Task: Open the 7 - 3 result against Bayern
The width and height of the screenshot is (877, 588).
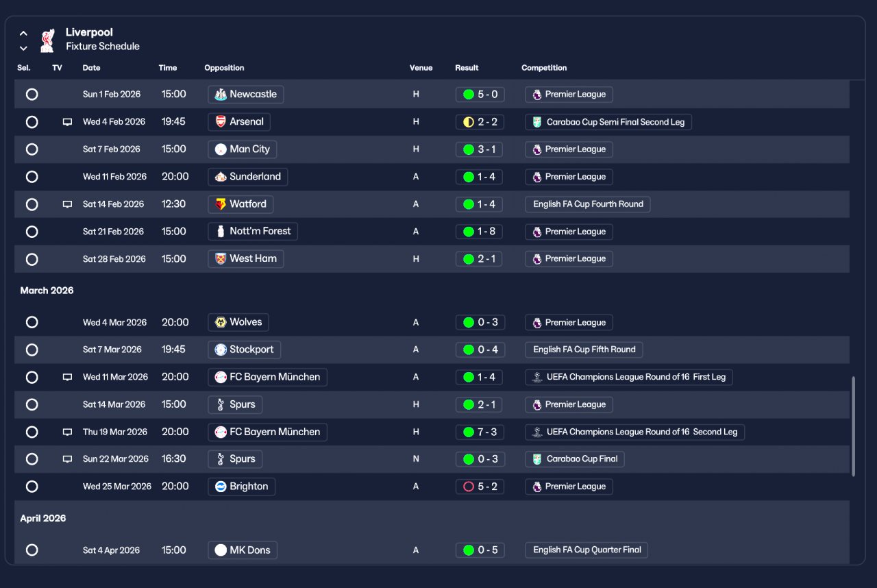Action: [479, 432]
